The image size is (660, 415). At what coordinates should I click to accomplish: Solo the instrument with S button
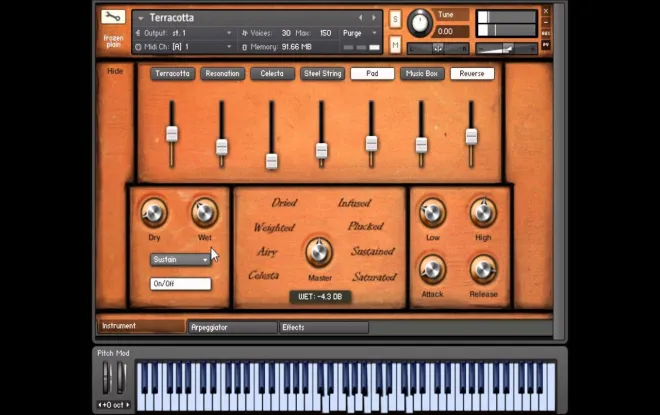(x=395, y=19)
